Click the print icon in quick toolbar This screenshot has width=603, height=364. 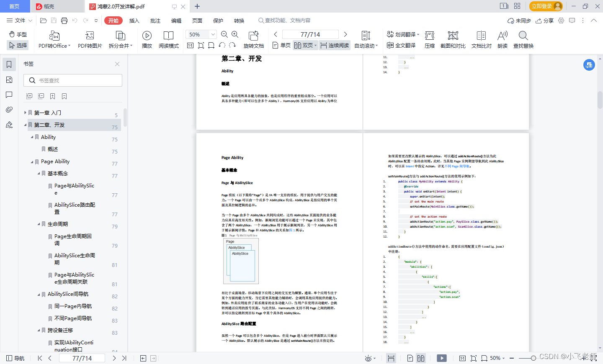(x=64, y=21)
